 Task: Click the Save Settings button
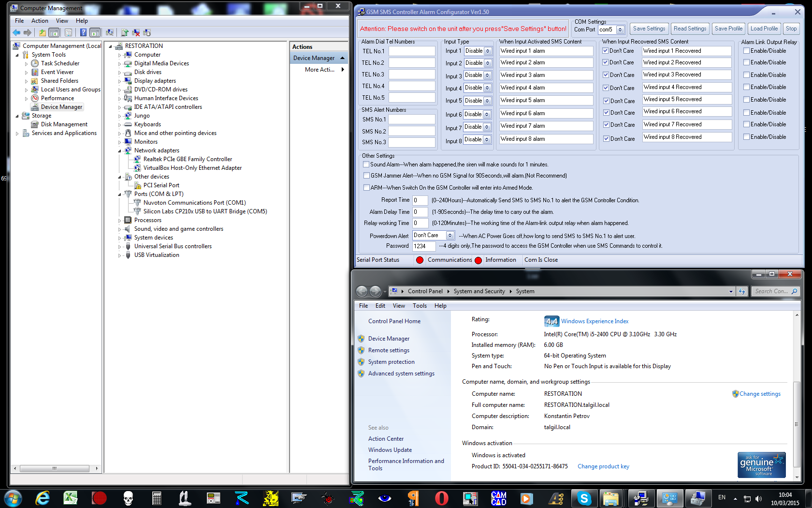tap(649, 29)
